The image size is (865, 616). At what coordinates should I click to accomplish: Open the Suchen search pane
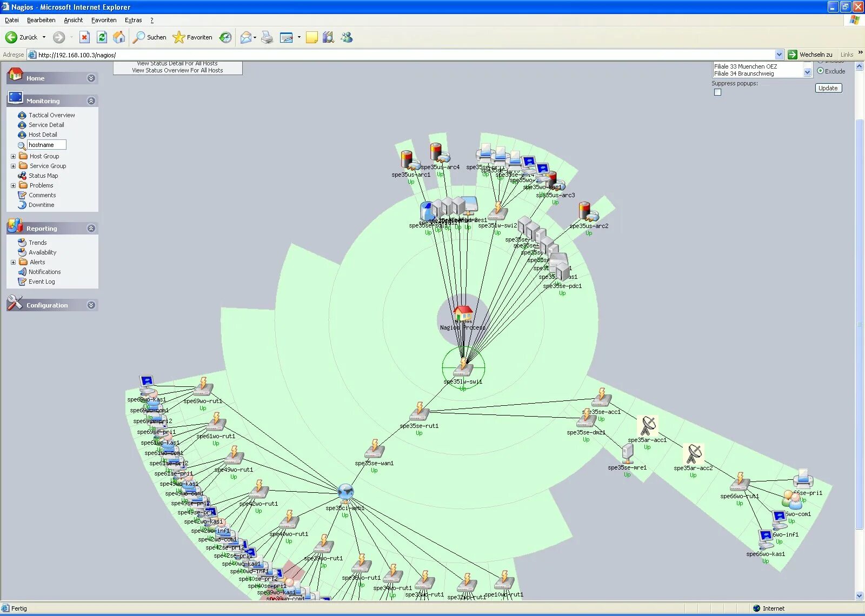150,37
